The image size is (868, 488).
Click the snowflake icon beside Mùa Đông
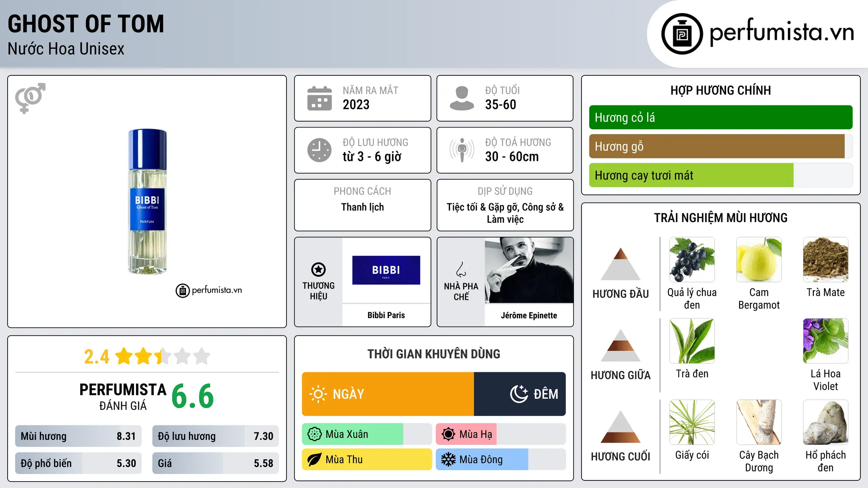pyautogui.click(x=448, y=460)
